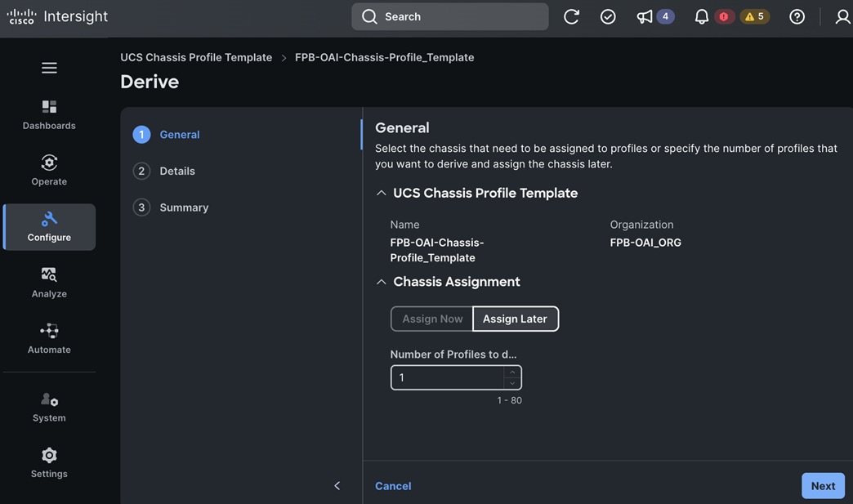Select the Assign Later option
The image size is (853, 504).
point(516,319)
